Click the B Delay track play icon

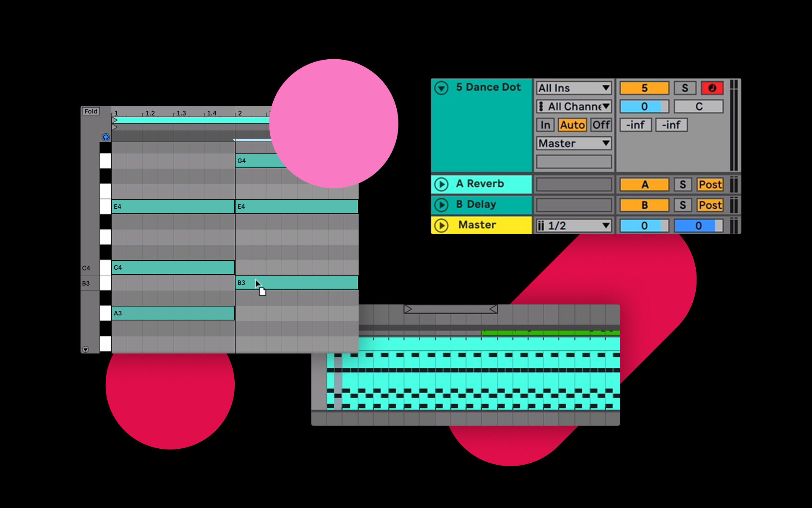click(x=441, y=205)
